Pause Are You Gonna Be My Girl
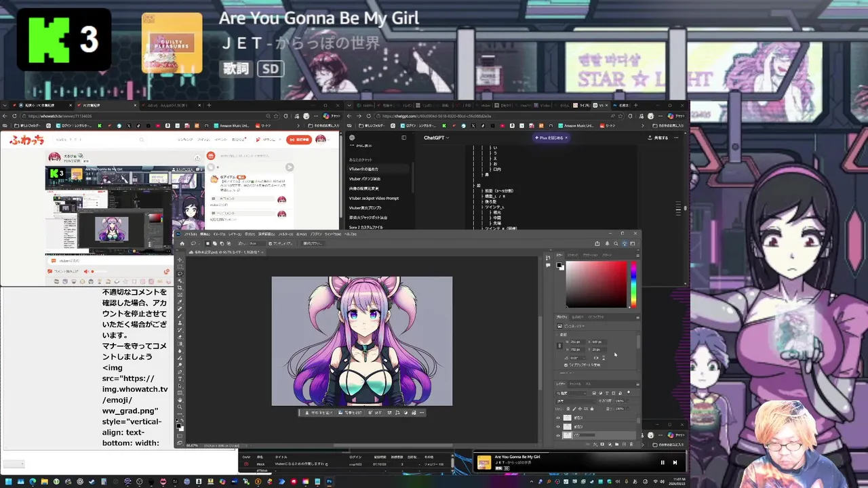Viewport: 868px width, 488px height. (x=663, y=462)
